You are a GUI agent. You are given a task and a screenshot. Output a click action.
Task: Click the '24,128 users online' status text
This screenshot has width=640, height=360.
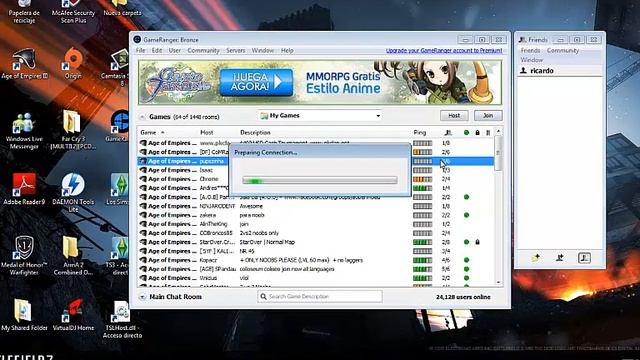point(463,297)
